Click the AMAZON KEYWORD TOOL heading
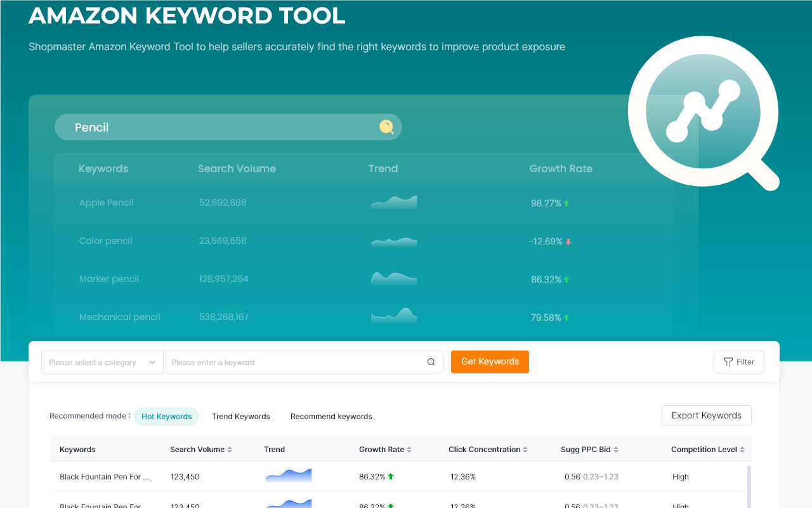 [x=187, y=16]
